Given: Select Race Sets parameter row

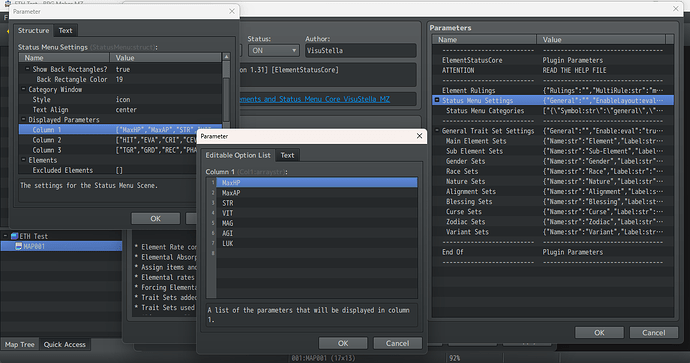Looking at the screenshot, I should pyautogui.click(x=553, y=171).
